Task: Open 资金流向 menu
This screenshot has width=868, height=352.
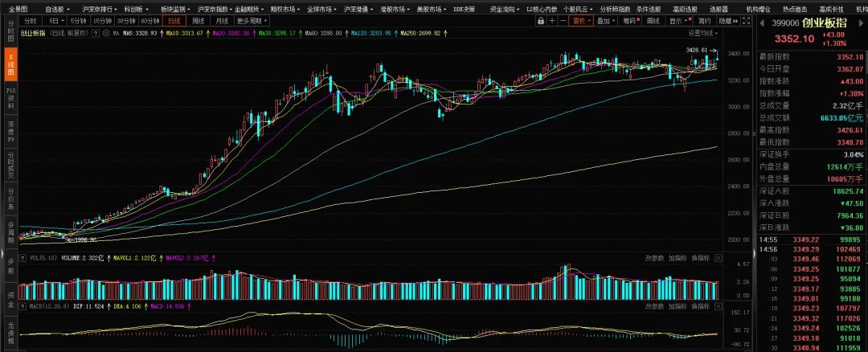Action: click(504, 10)
